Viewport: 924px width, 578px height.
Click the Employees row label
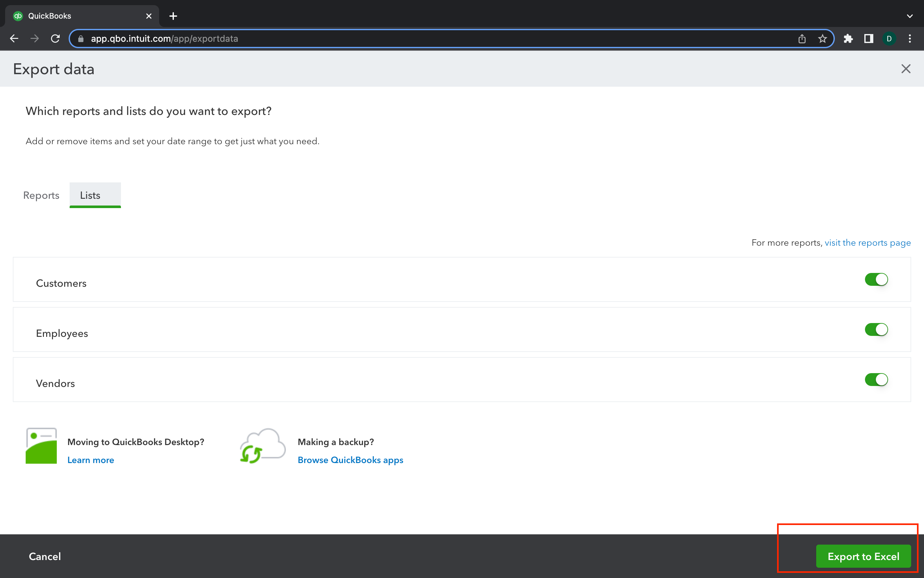(62, 333)
